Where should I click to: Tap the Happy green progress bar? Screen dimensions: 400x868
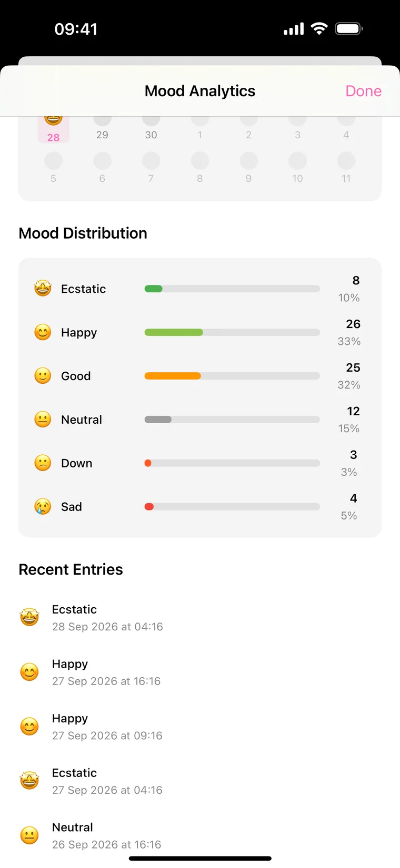[174, 332]
